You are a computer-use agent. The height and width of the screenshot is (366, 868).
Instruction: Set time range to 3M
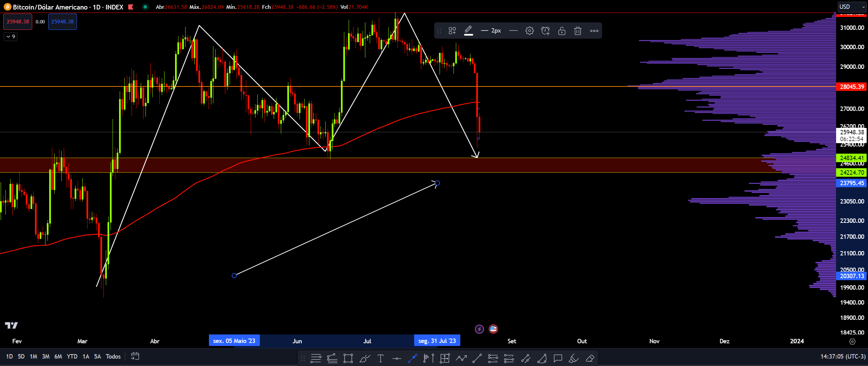click(x=46, y=357)
